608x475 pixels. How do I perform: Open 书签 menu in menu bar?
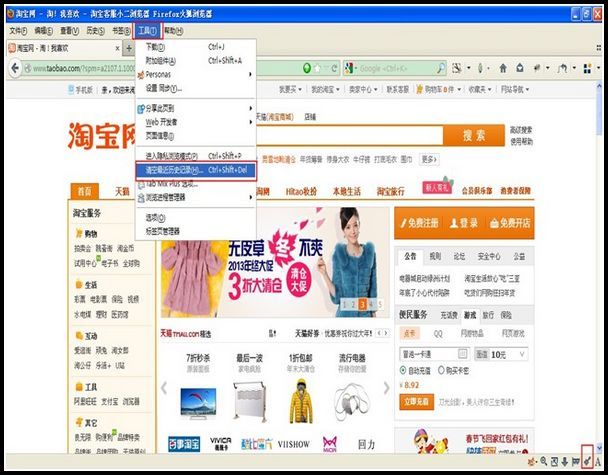click(x=121, y=31)
